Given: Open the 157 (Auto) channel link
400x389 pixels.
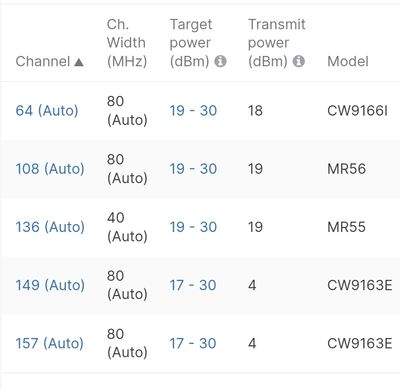Looking at the screenshot, I should click(49, 343).
